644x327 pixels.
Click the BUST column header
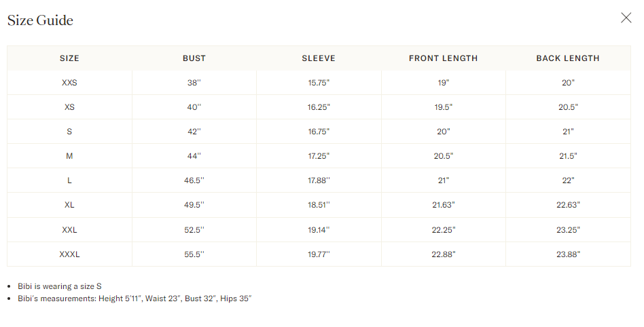point(194,58)
